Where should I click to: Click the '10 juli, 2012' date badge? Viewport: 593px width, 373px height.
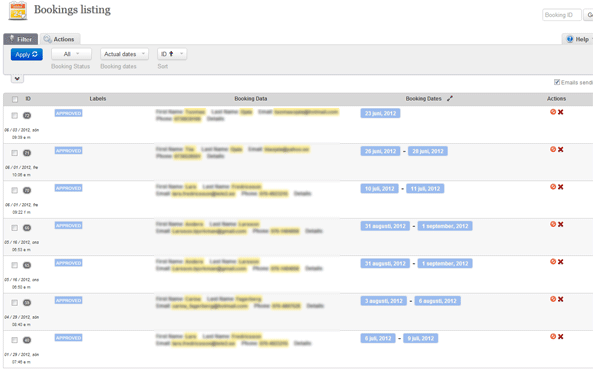pos(379,189)
